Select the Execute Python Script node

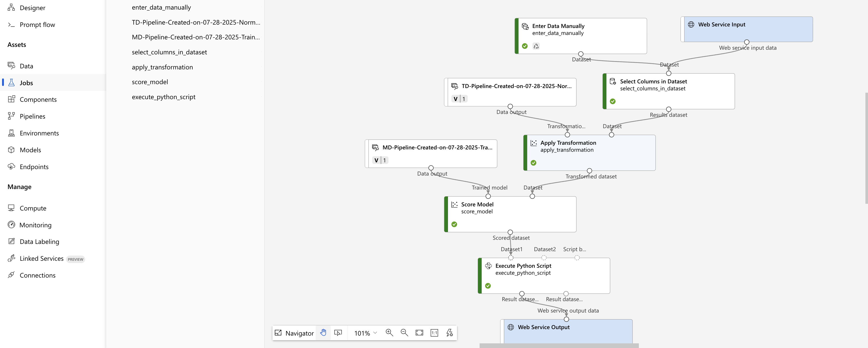pos(544,275)
